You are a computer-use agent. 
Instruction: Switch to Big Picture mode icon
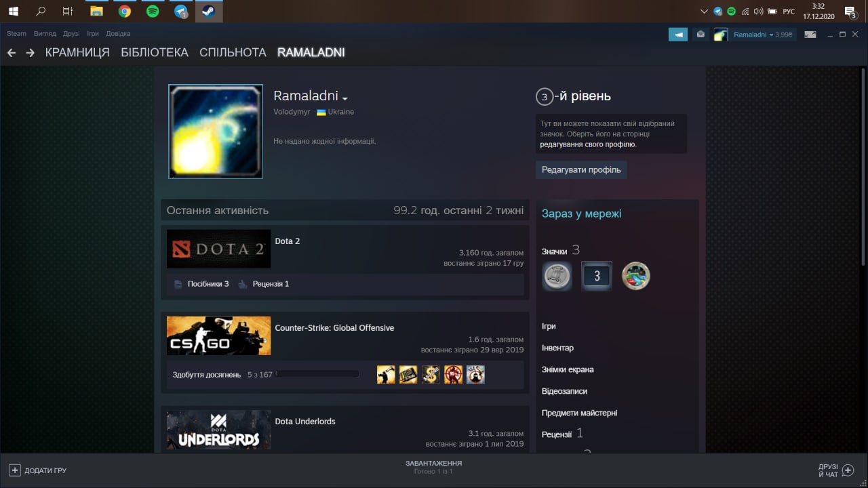coord(810,35)
